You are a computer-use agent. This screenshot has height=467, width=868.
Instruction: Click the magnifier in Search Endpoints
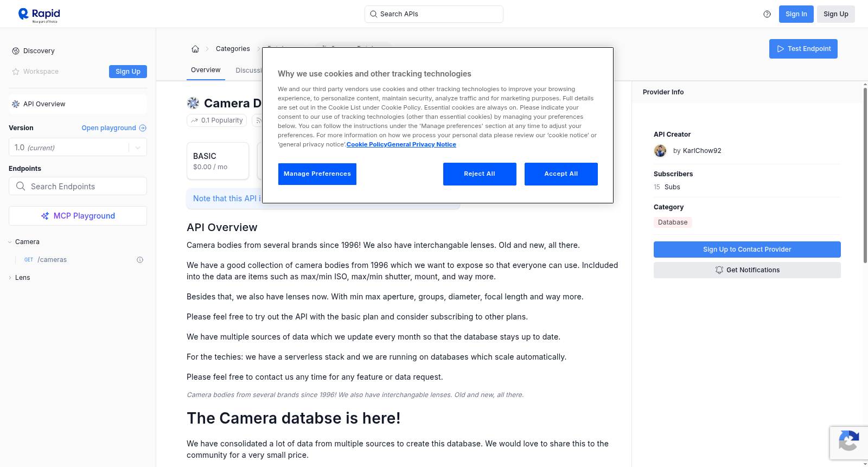[21, 186]
